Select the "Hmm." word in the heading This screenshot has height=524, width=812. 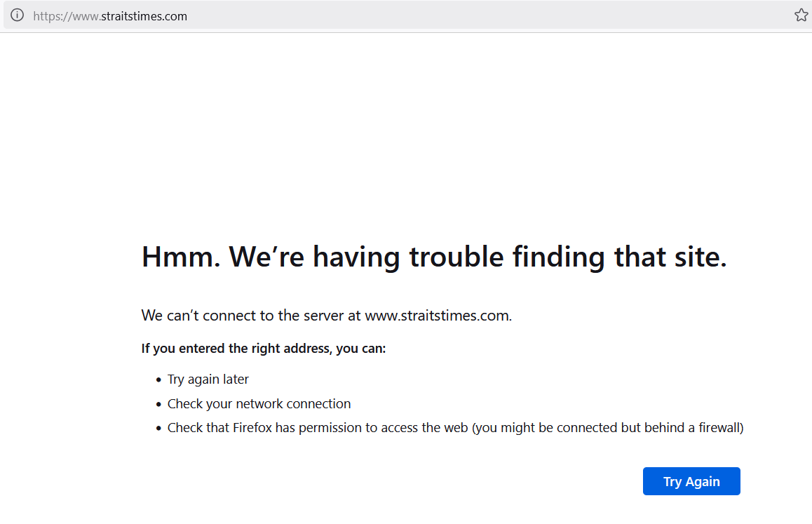(181, 257)
